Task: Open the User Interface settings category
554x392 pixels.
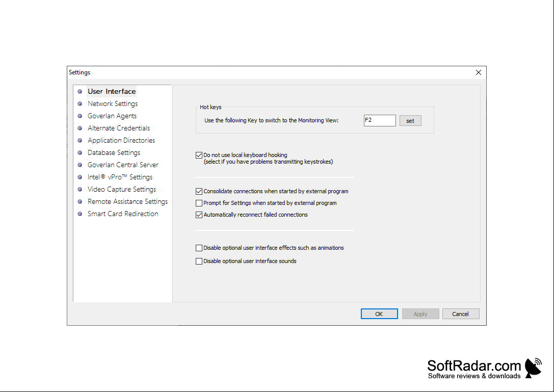Action: [x=112, y=92]
